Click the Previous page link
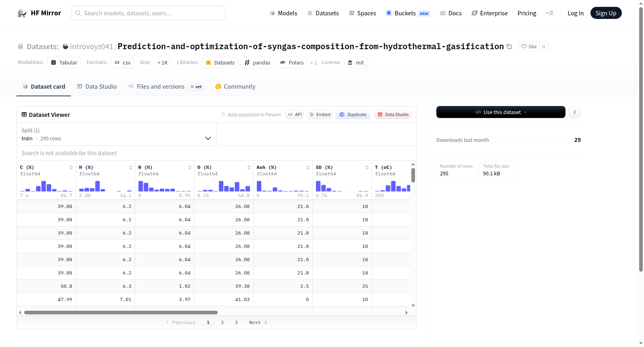 pyautogui.click(x=181, y=322)
